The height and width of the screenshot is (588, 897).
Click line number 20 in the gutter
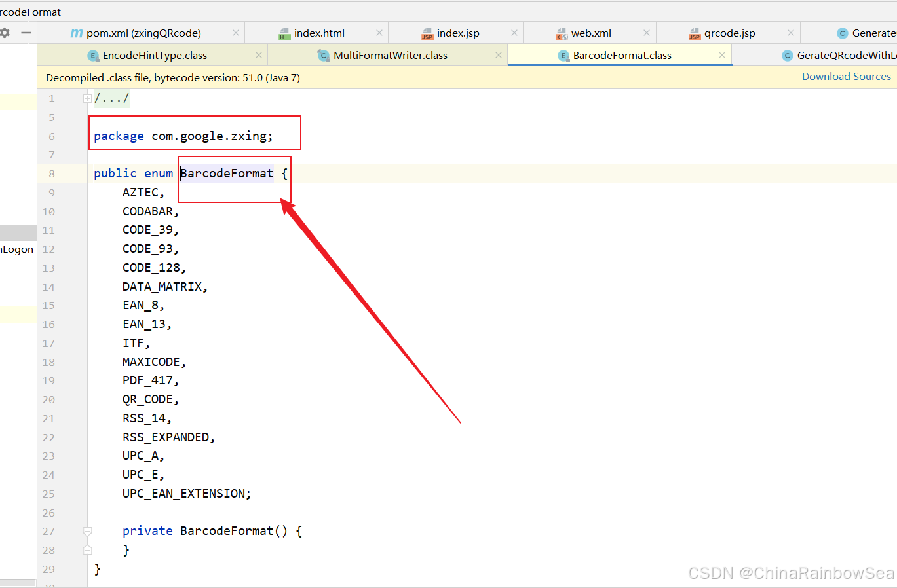[48, 399]
